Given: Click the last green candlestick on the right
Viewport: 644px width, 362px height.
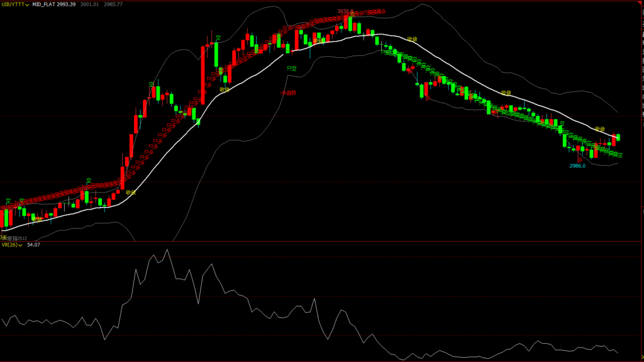Looking at the screenshot, I should [619, 137].
